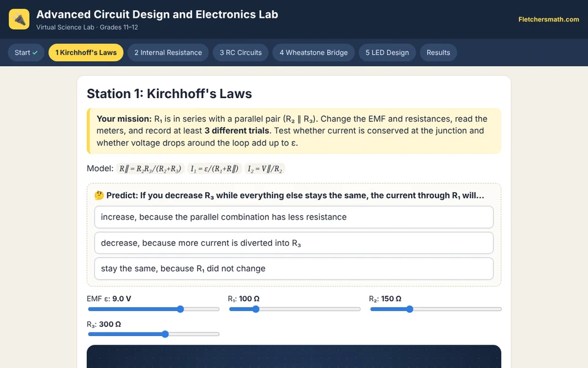Click the EMF value 9.0 V
Image resolution: width=588 pixels, height=368 pixels.
coord(122,299)
